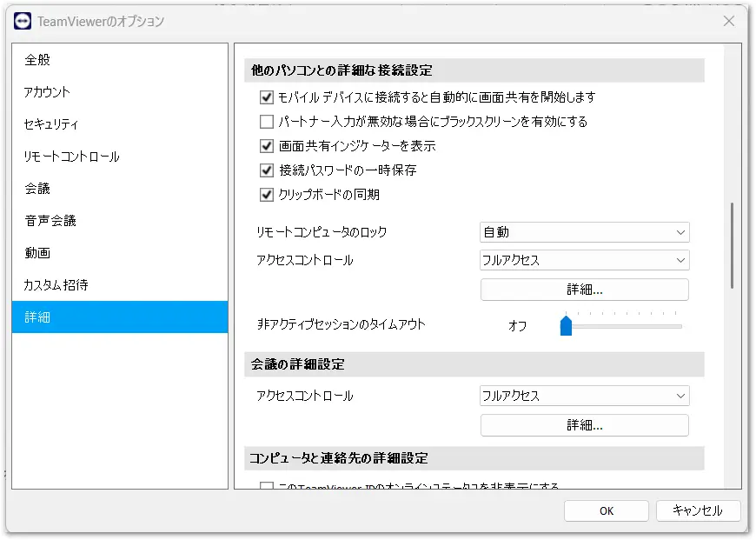Toggle 画面共有インジケーターを表示 checkbox

click(x=267, y=146)
